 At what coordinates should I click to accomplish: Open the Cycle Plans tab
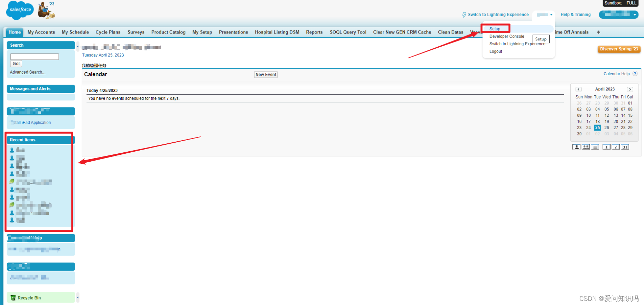(x=108, y=32)
